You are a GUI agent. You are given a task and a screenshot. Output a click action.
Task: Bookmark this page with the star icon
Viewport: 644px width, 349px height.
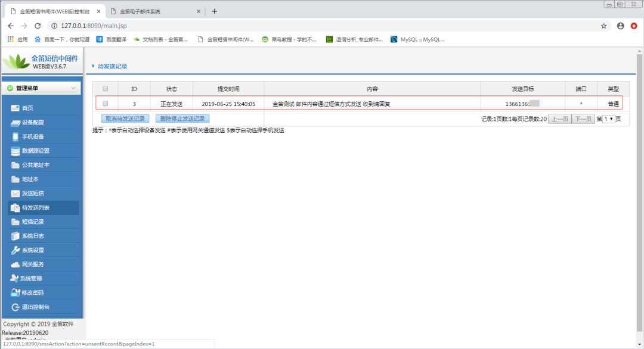(x=603, y=26)
